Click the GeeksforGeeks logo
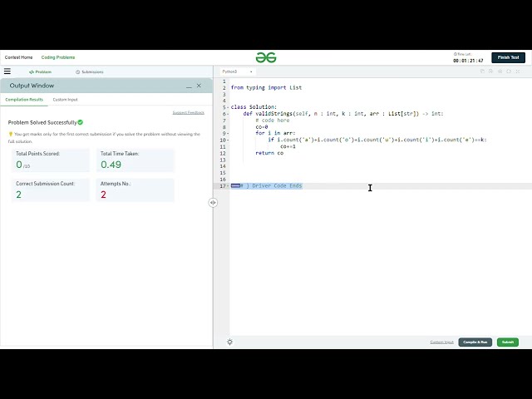This screenshot has height=399, width=532. tap(266, 57)
